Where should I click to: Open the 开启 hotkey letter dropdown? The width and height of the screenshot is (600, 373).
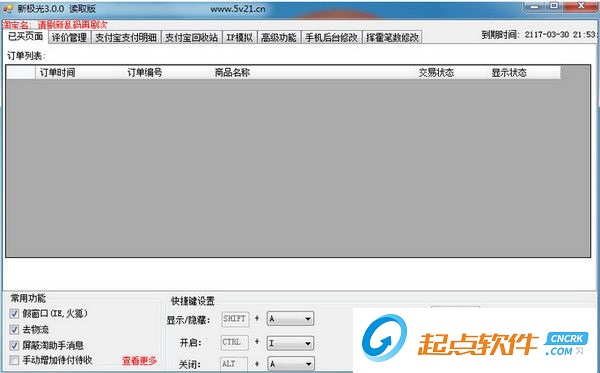[x=290, y=343]
